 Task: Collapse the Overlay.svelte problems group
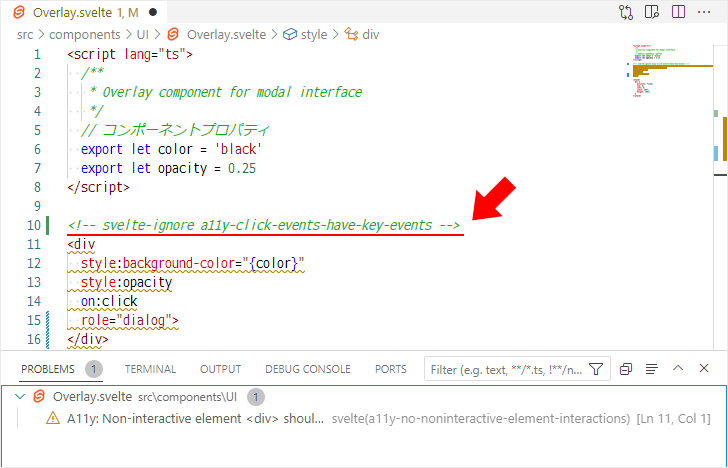(x=20, y=397)
